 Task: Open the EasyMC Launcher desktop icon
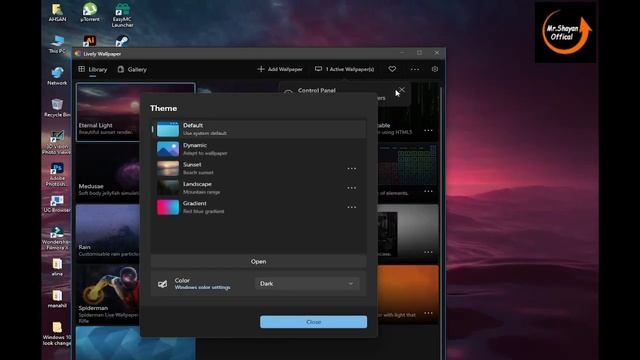tap(122, 15)
